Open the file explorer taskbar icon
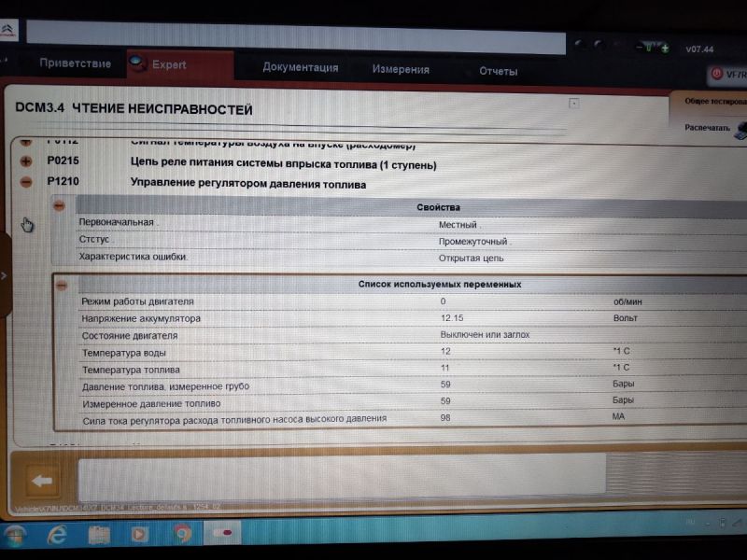 coord(99,536)
